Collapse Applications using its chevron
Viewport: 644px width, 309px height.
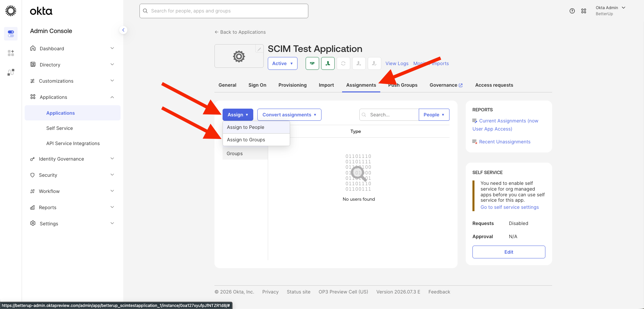pyautogui.click(x=112, y=97)
